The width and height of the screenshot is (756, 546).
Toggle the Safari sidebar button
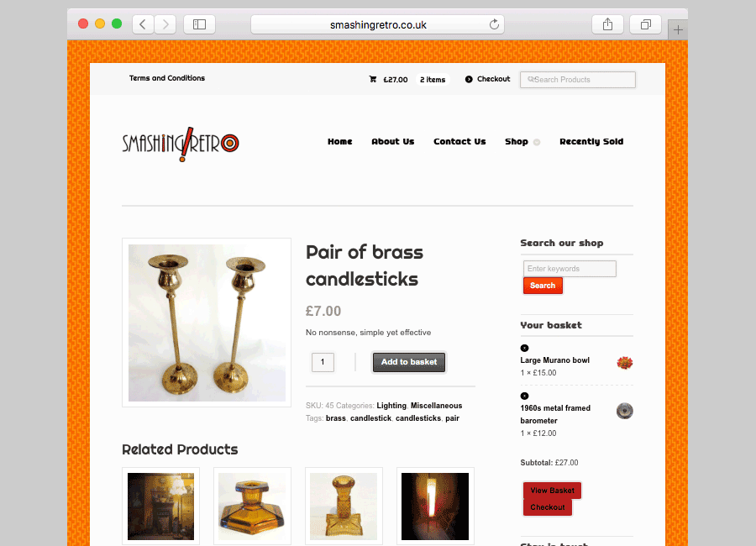[x=199, y=24]
